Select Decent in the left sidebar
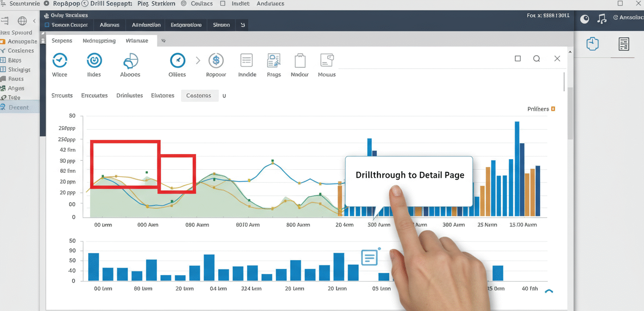644x311 pixels. coord(19,107)
